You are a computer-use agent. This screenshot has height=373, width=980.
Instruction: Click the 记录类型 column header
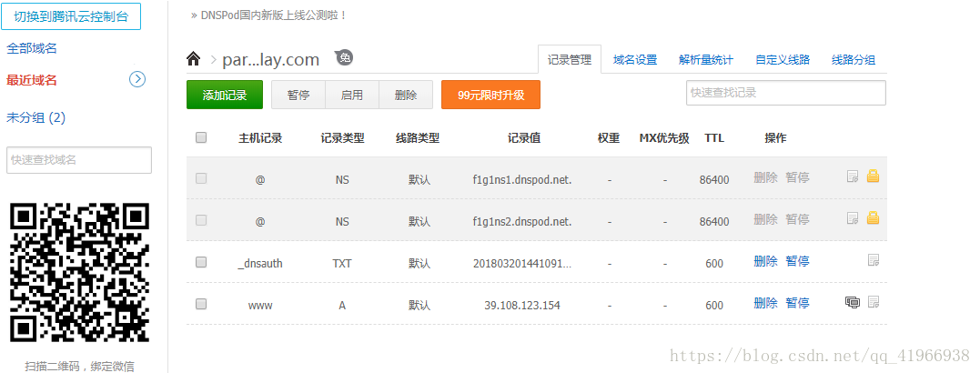point(342,138)
